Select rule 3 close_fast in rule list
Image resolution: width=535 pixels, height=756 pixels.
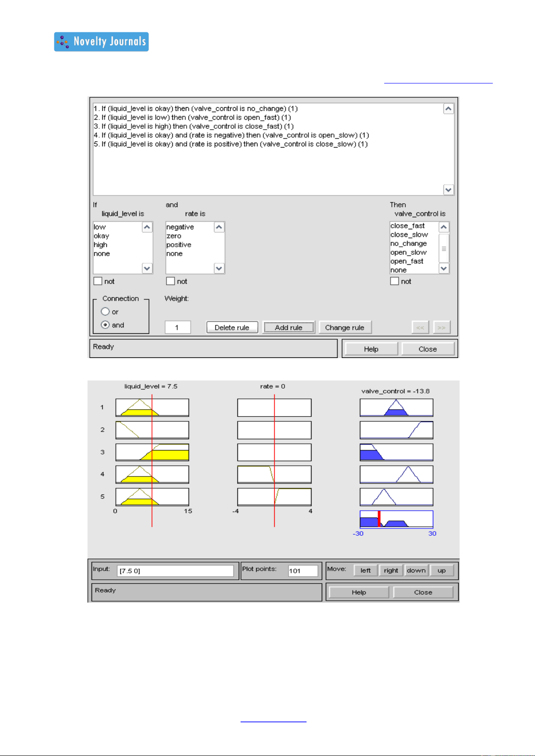[x=193, y=127]
